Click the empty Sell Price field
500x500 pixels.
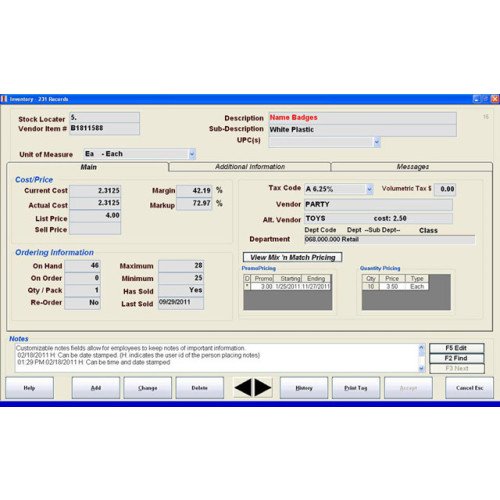click(95, 229)
